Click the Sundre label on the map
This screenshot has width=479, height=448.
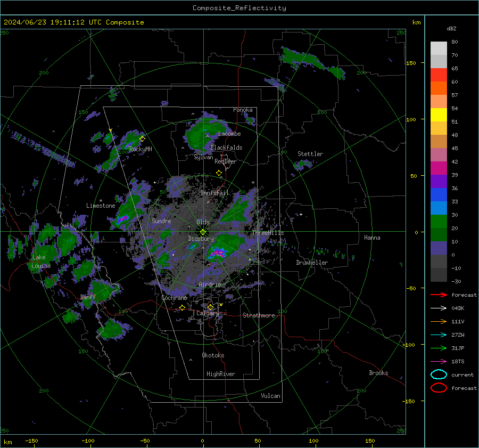pyautogui.click(x=161, y=221)
